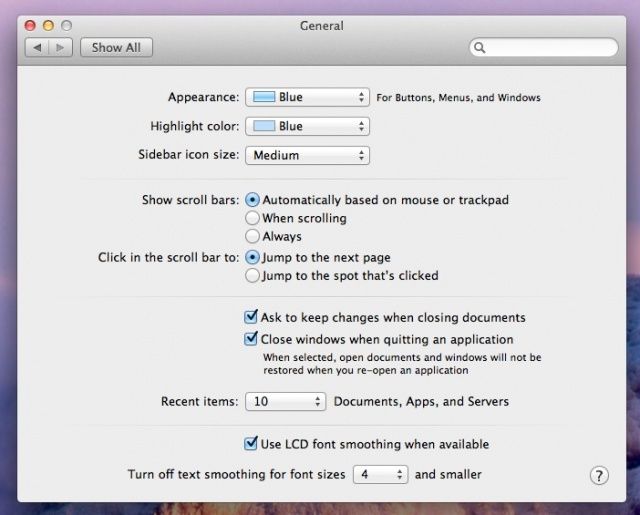Open the Highlight color dropdown
Image resolution: width=640 pixels, height=515 pixels.
tap(307, 127)
